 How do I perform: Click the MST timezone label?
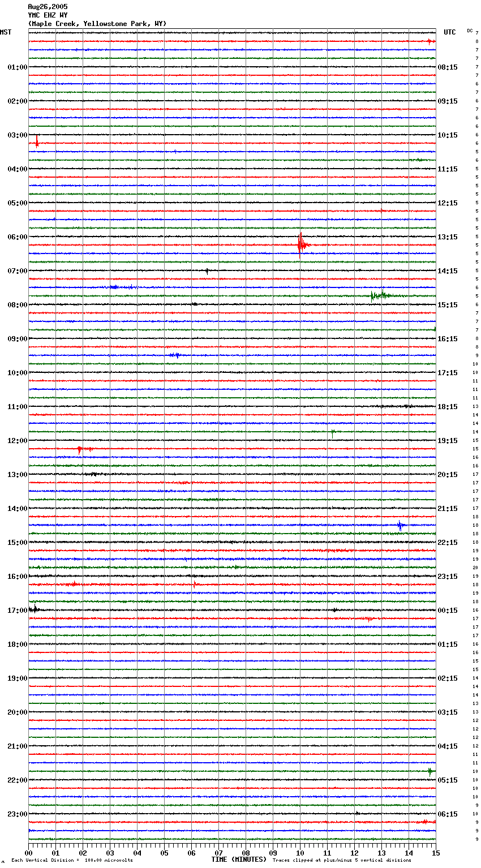(6, 32)
